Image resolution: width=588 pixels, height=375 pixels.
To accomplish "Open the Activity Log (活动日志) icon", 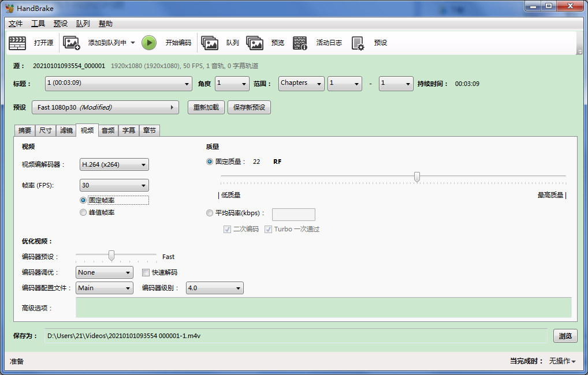I will click(300, 43).
